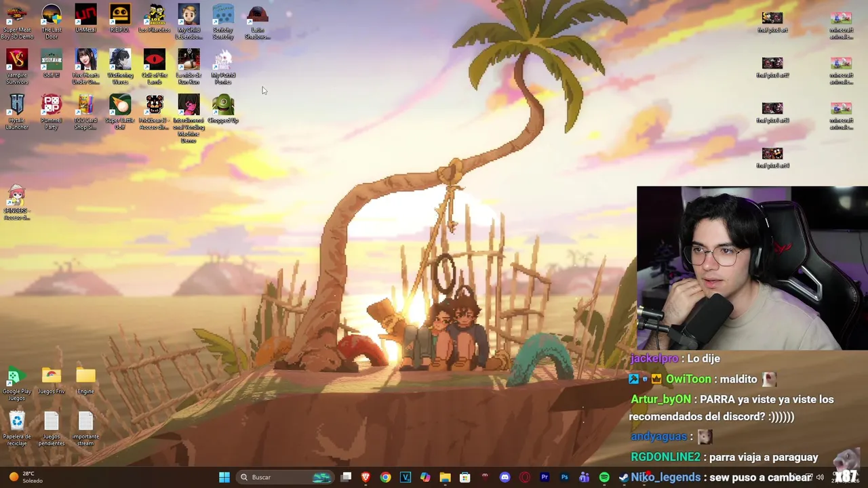Open the Vegas Pro taskbar icon

tap(406, 477)
